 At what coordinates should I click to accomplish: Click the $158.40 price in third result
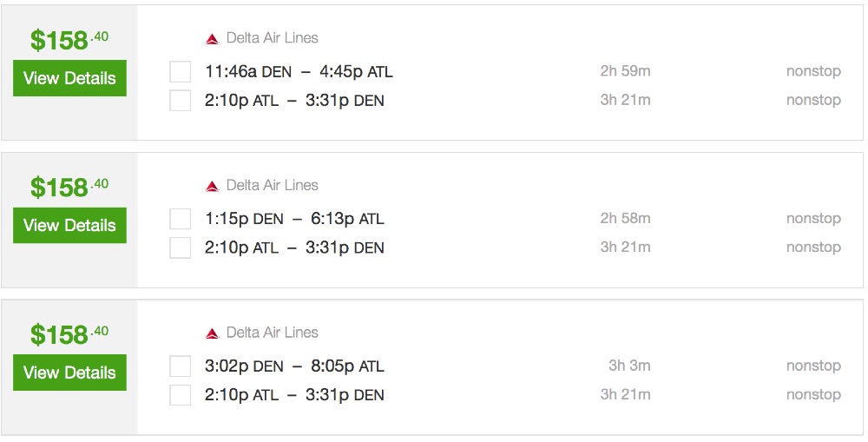click(69, 334)
